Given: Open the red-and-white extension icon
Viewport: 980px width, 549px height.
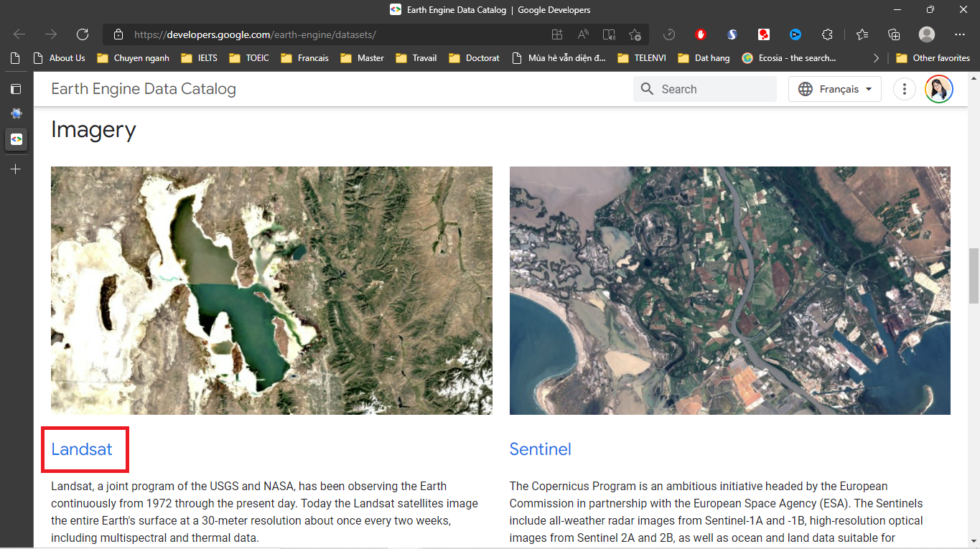Looking at the screenshot, I should click(x=764, y=34).
